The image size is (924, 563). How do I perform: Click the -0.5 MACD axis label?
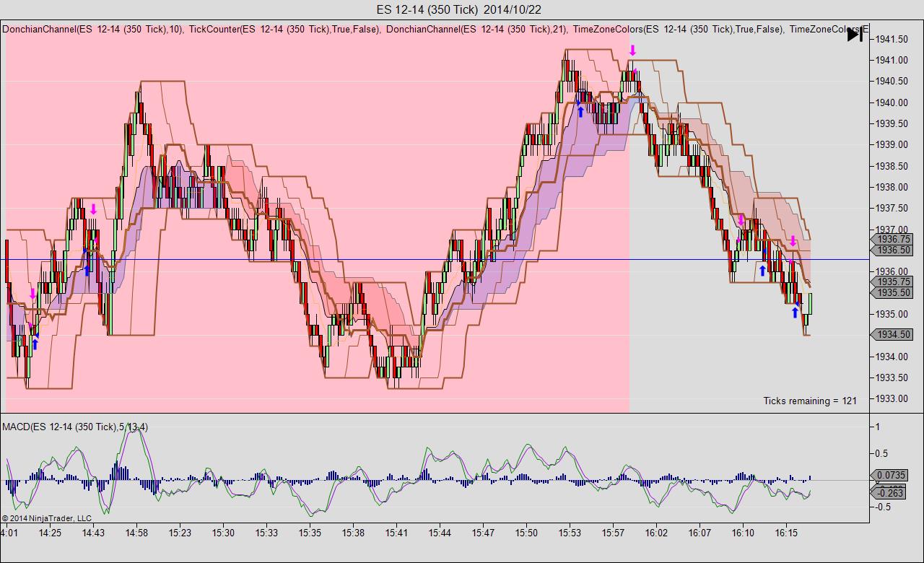881,507
